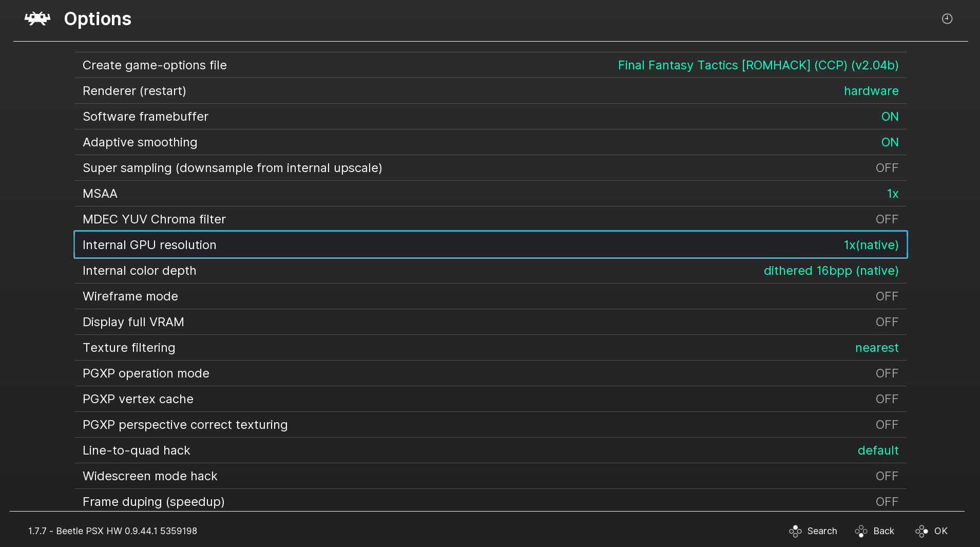Turn on Widescreen mode hack
The height and width of the screenshot is (547, 980).
887,476
